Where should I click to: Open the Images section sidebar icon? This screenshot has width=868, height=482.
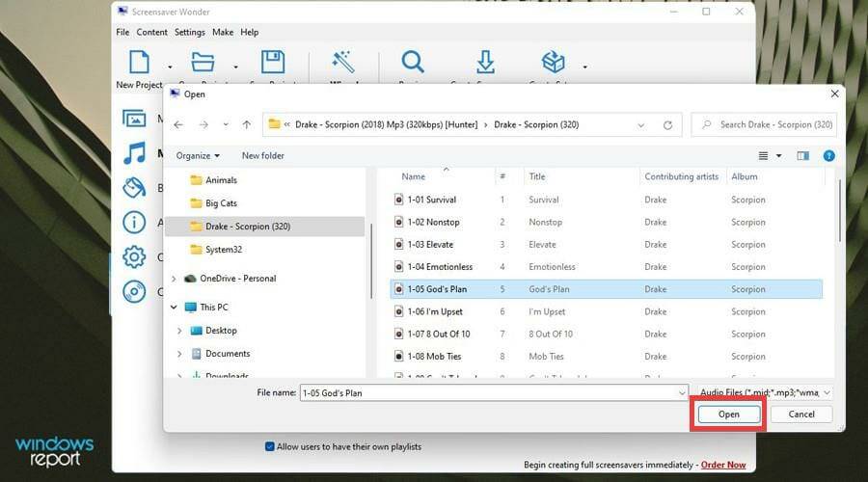(134, 119)
